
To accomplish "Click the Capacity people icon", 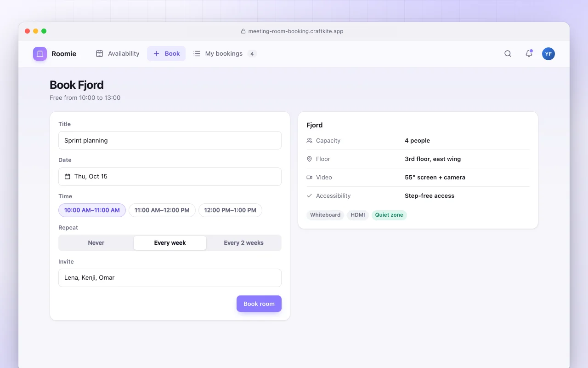I will [x=310, y=141].
